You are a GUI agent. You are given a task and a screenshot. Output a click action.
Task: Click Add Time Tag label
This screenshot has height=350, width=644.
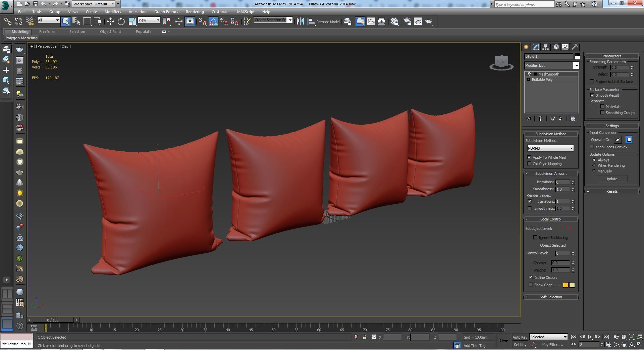[x=474, y=346]
